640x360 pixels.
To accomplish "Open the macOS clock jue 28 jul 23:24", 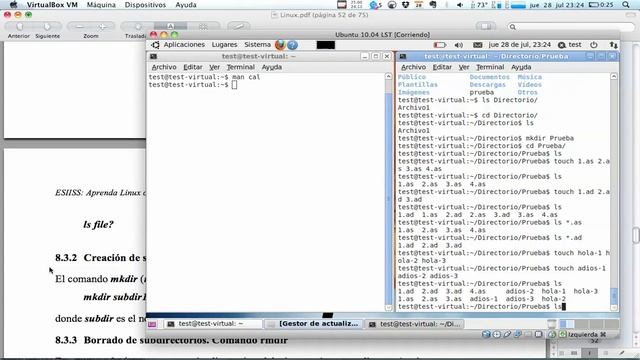I will tap(557, 5).
